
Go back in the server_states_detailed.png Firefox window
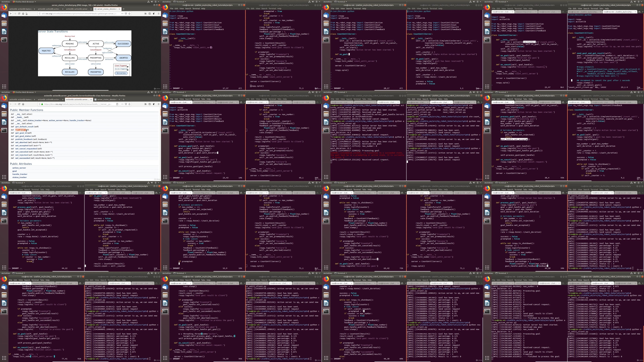[x=11, y=13]
